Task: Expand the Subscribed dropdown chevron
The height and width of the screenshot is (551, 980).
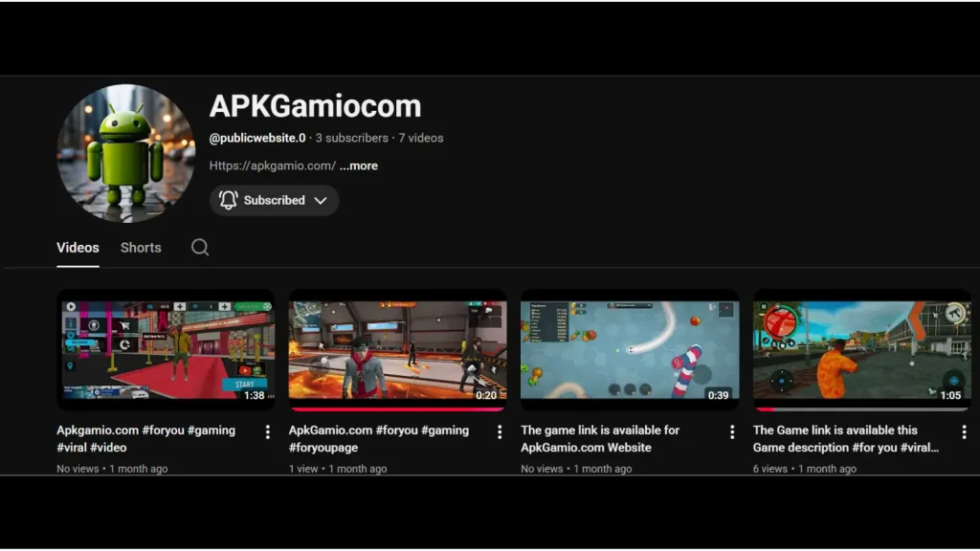Action: [x=321, y=200]
